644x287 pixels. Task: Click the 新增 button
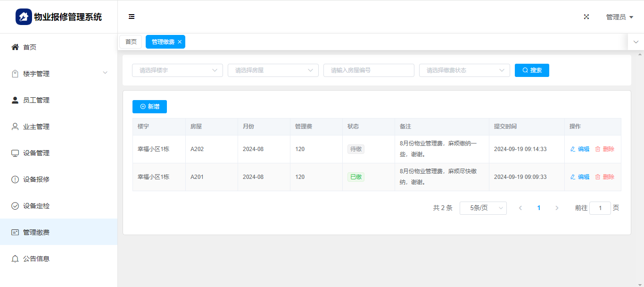[x=149, y=107]
